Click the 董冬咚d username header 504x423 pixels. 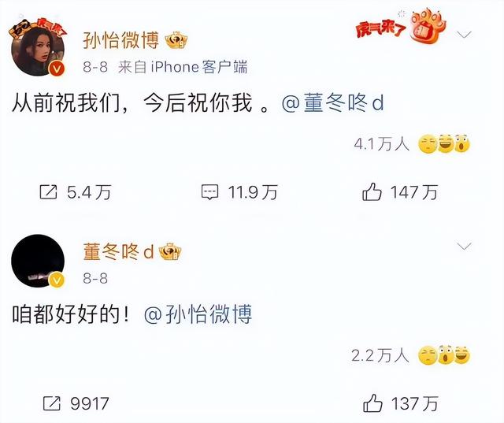pyautogui.click(x=119, y=252)
